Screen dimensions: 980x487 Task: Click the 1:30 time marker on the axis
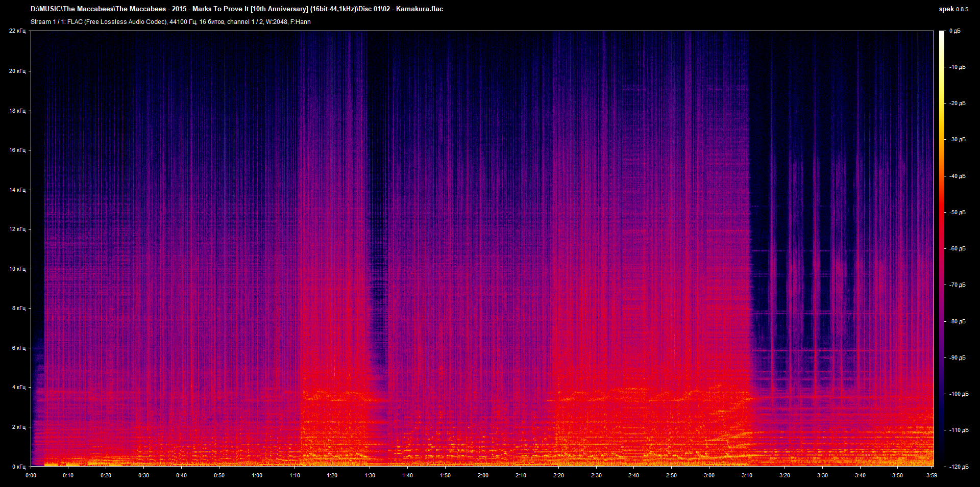370,475
